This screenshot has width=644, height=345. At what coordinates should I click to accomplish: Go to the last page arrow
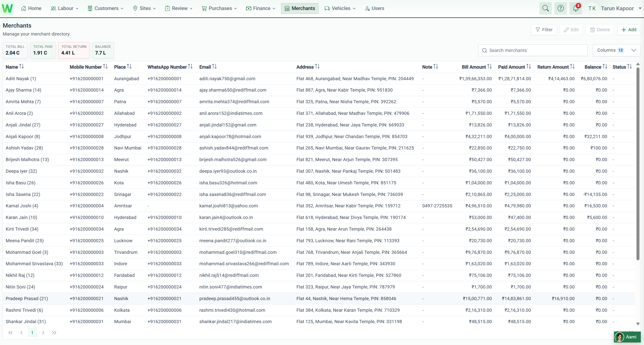[54, 332]
